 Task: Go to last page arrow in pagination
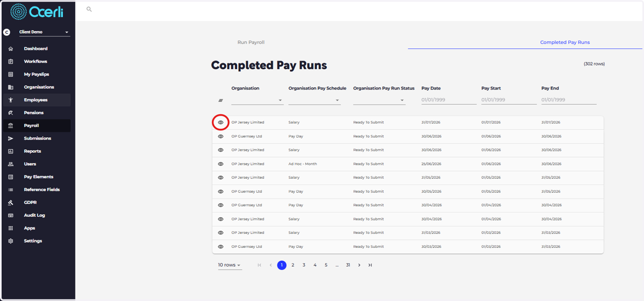pos(370,265)
